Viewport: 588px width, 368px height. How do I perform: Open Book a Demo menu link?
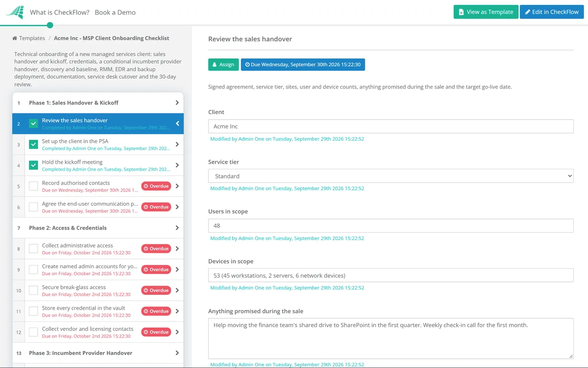[x=115, y=12]
